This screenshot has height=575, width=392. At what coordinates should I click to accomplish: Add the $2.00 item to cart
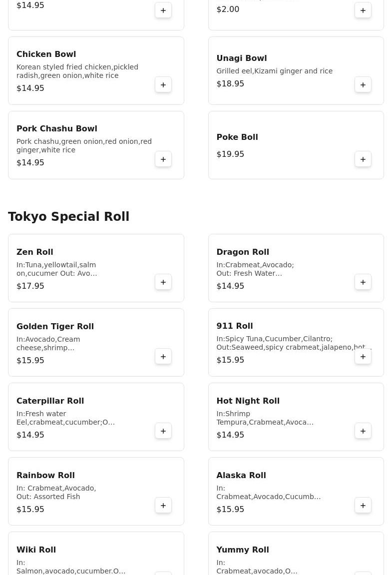point(363,10)
